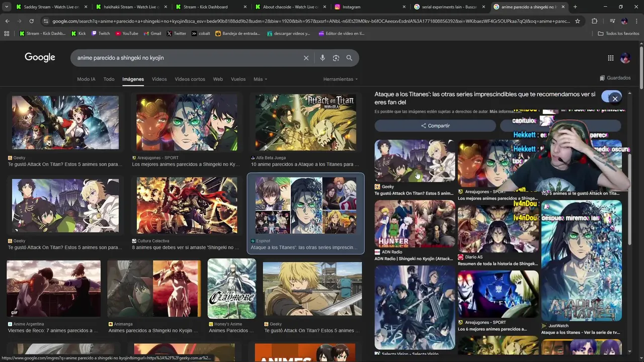This screenshot has height=362, width=644.
Task: Select the Web search tab
Action: coord(218,79)
